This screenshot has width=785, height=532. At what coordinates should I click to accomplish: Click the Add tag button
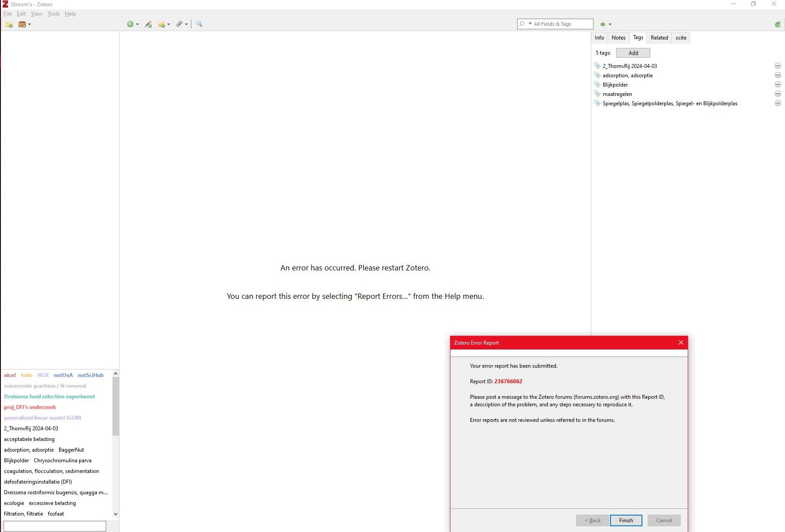[633, 53]
